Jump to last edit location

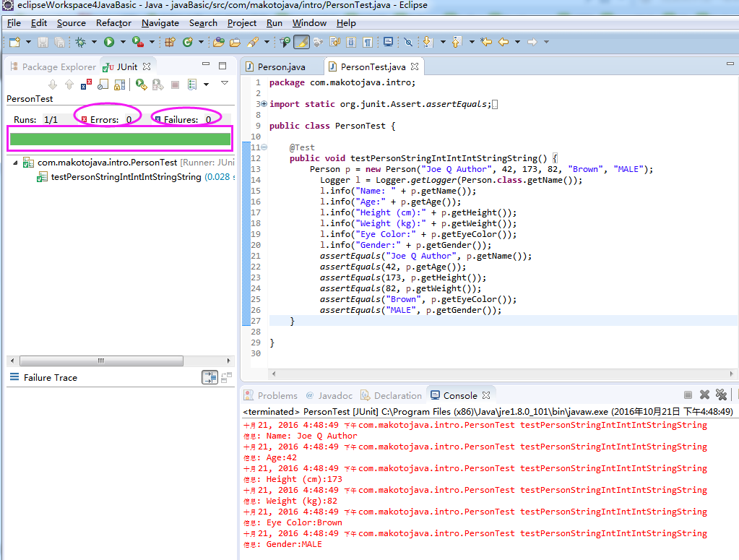pyautogui.click(x=486, y=43)
